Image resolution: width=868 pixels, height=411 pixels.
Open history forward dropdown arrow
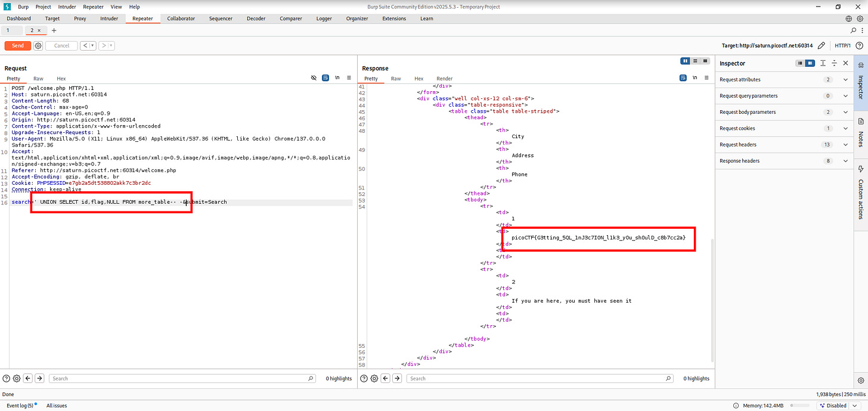click(x=110, y=45)
